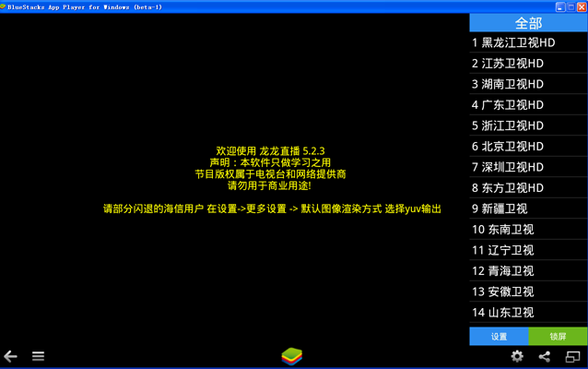Screen dimensions: 588x369
Task: Open channel 6 北京卫视HD
Action: tap(528, 146)
